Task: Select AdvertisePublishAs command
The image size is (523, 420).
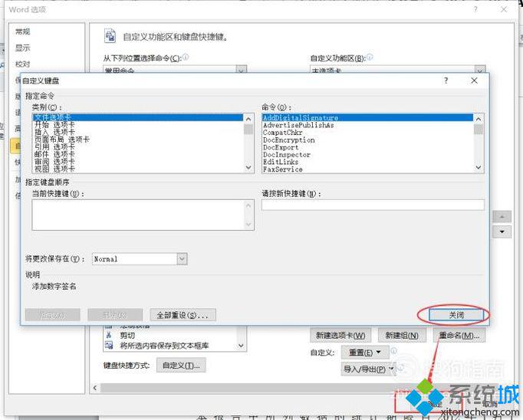Action: [x=367, y=125]
